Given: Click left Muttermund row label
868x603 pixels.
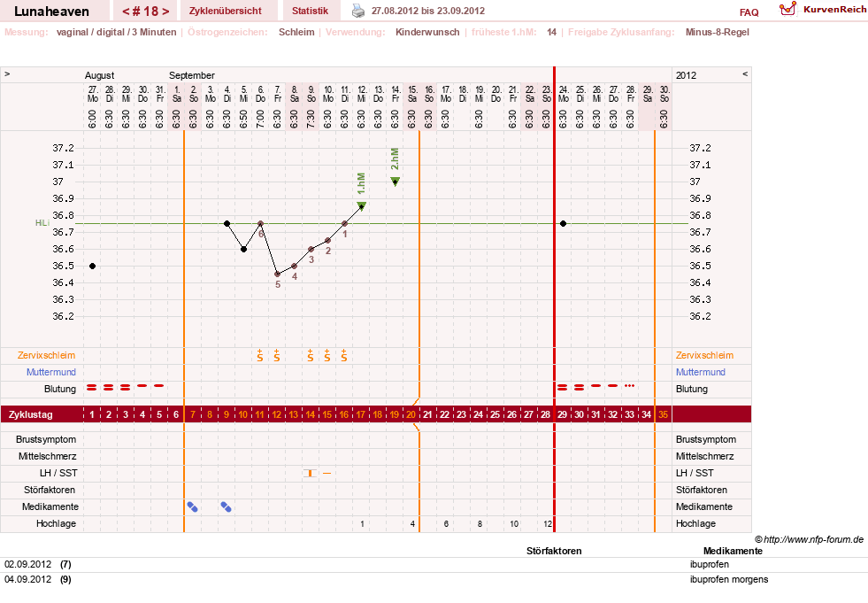Looking at the screenshot, I should coord(51,372).
